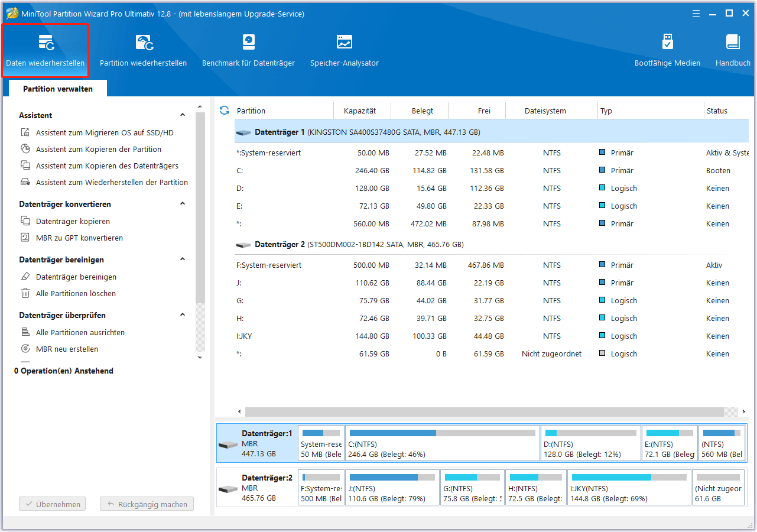
Task: Open Speicher-Analysator tool
Action: (345, 51)
